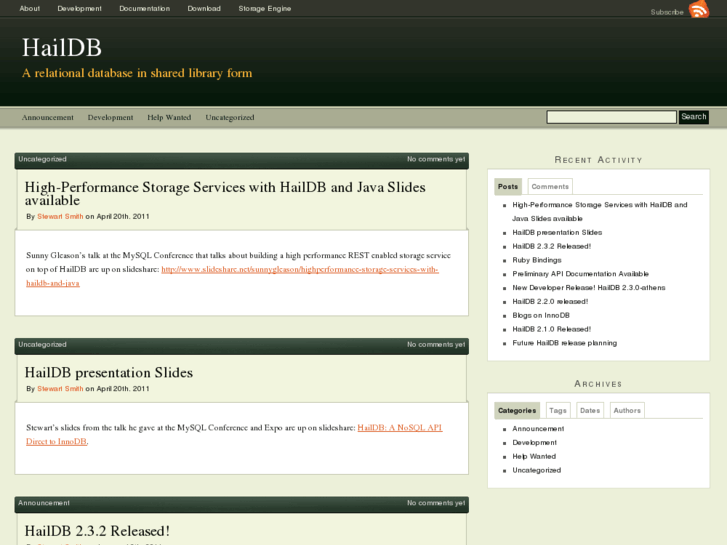Open the Ruby Bindings recent post
The width and height of the screenshot is (727, 545).
536,260
